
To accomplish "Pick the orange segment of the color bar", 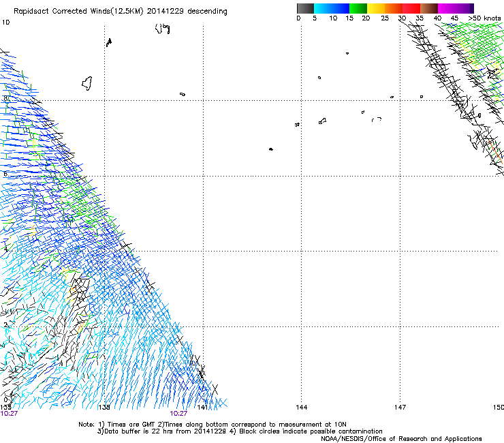I will 394,8.
